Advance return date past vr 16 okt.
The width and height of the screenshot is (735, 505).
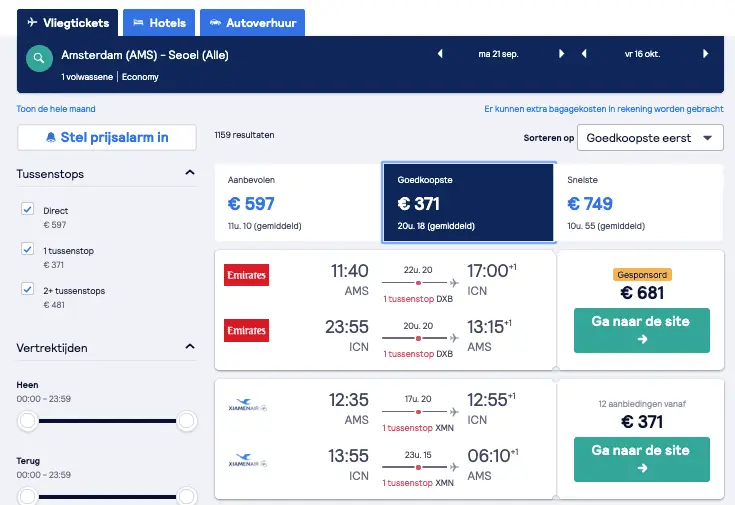705,54
